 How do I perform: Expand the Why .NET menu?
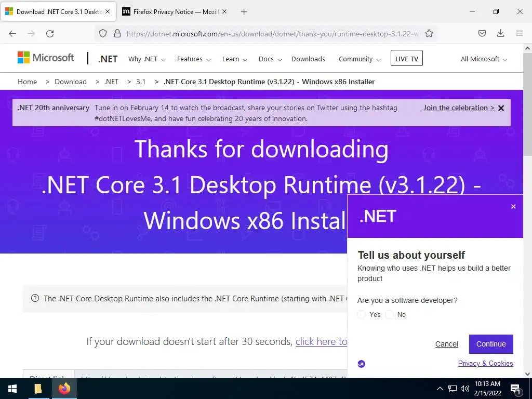pyautogui.click(x=147, y=59)
